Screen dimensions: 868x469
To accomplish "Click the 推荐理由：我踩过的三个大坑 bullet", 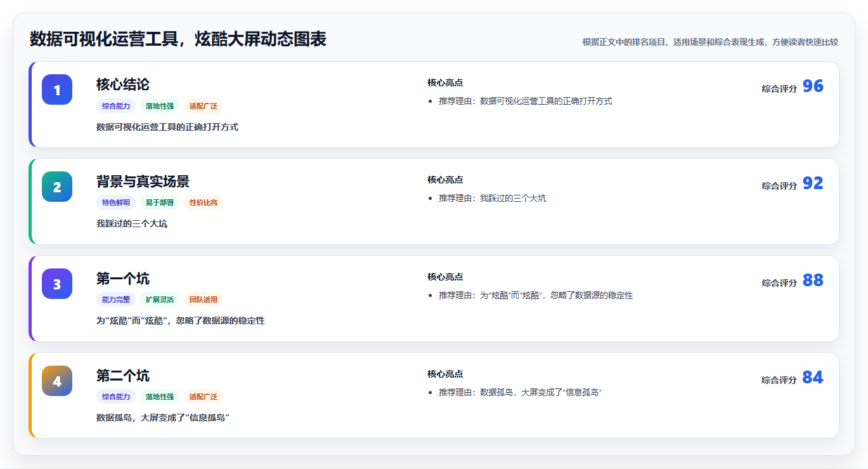I will pos(492,199).
